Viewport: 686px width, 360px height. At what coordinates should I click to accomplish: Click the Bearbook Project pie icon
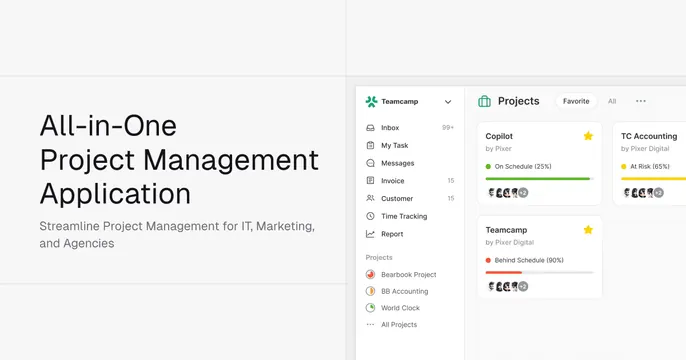click(x=370, y=274)
